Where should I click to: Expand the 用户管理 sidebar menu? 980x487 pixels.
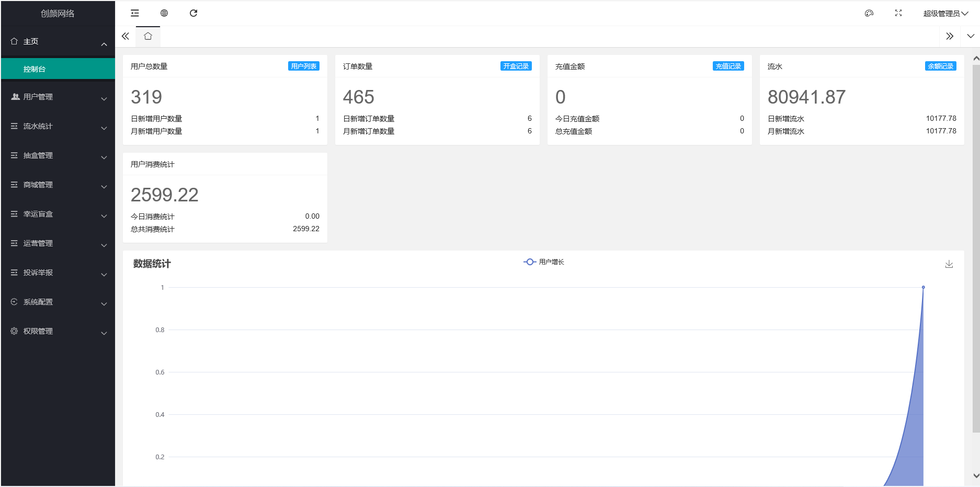(58, 97)
